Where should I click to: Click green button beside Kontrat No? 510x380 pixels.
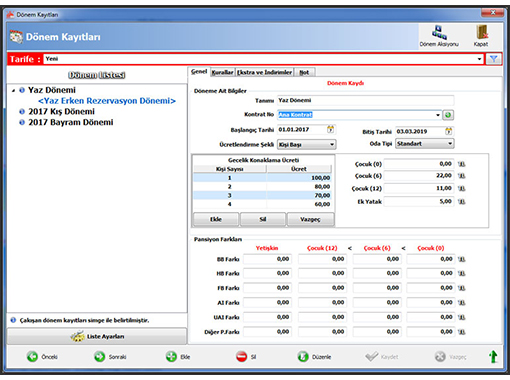tap(448, 115)
